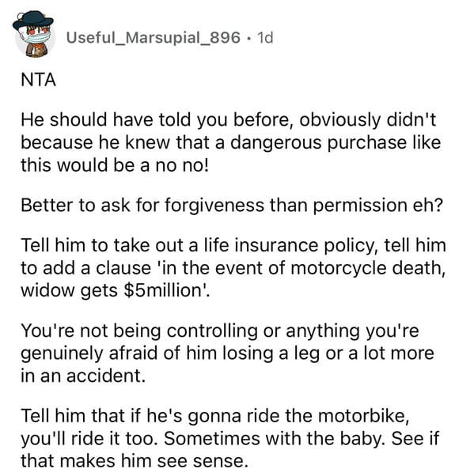Click the 1d comment timestamp
The width and height of the screenshot is (474, 476).
pos(265,38)
